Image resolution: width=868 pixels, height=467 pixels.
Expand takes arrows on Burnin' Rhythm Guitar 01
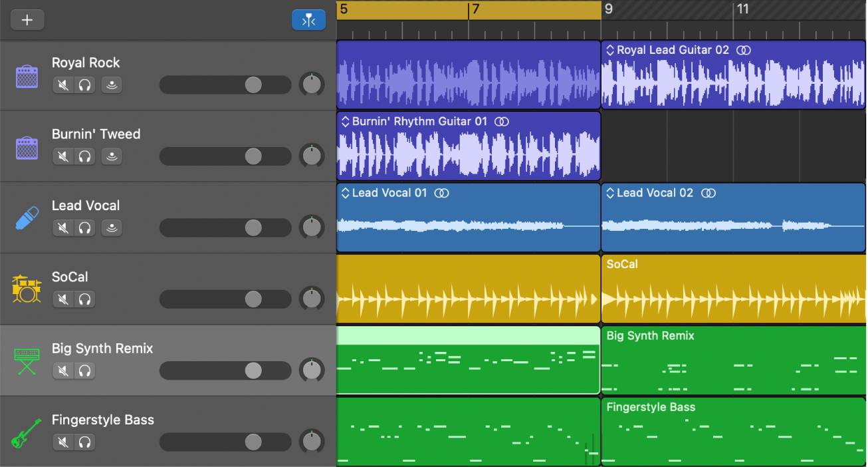[345, 122]
